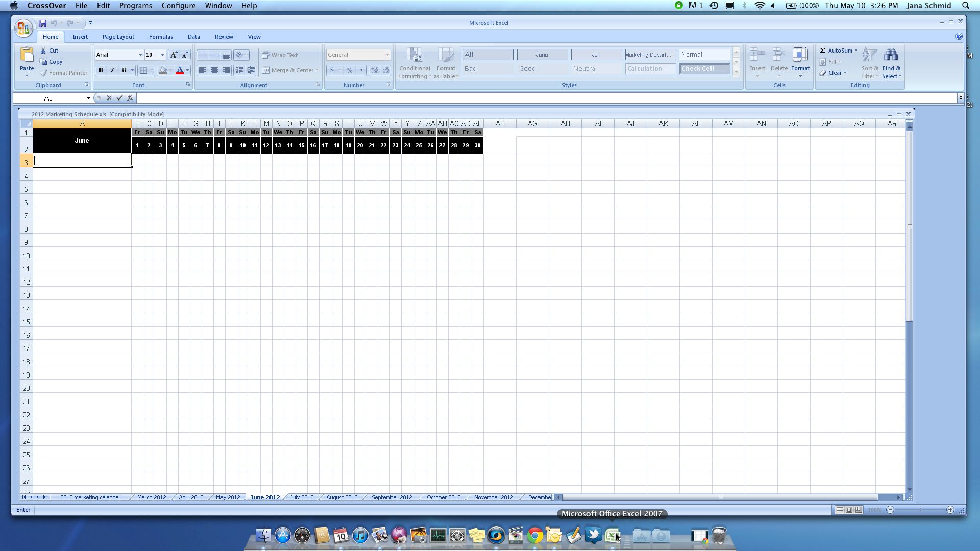Open Conditional Formatting options

(414, 62)
